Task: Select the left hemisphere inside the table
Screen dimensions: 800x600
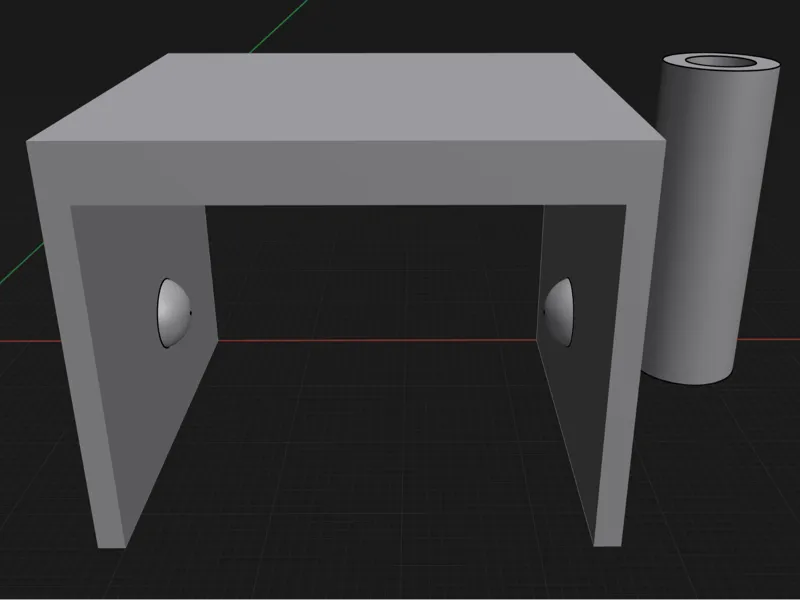Action: point(174,313)
